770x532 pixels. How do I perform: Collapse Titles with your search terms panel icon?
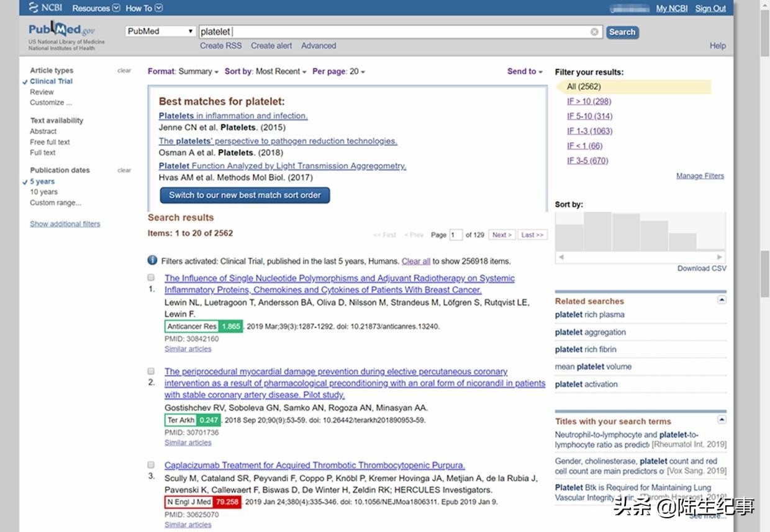coord(722,420)
